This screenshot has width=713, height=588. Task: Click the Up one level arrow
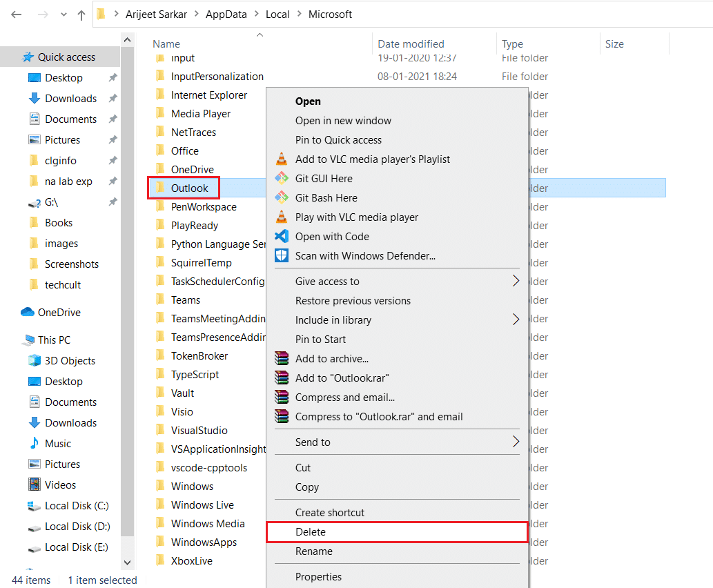(81, 15)
